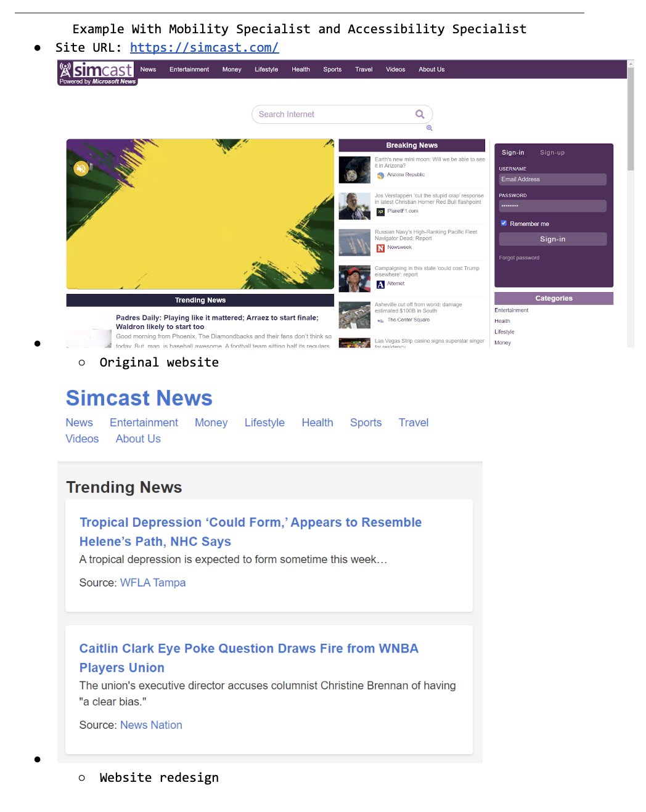Switch to the Sign-in tab

click(513, 153)
